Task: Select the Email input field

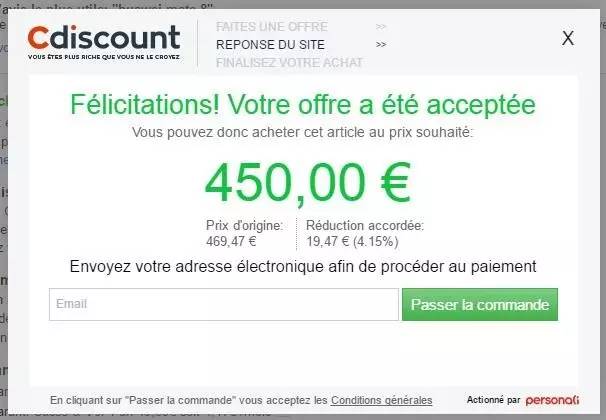Action: pyautogui.click(x=224, y=304)
